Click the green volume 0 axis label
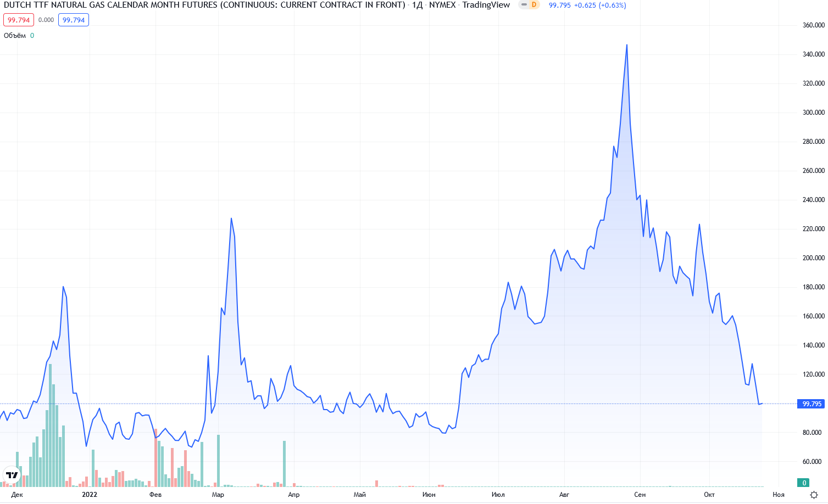Viewport: 828px width, 504px height. 804,483
